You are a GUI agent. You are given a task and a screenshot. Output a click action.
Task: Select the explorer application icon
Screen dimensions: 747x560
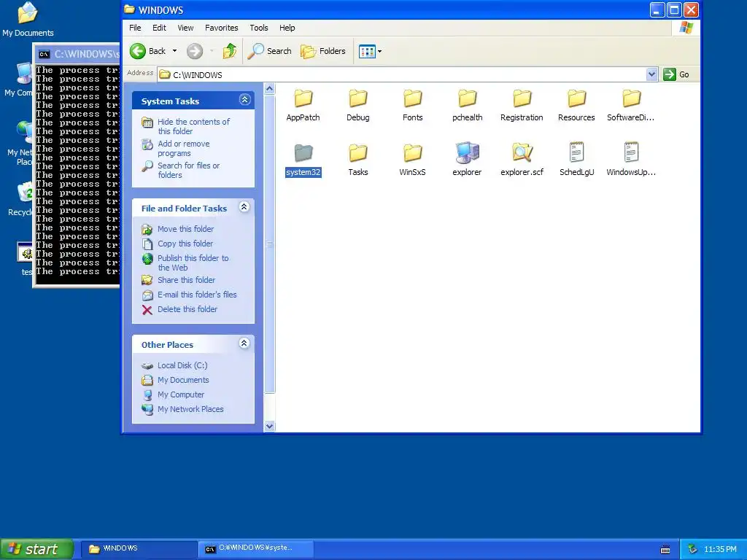[468, 153]
